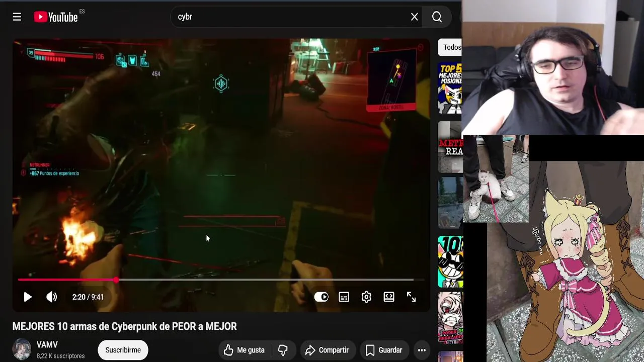This screenshot has height=362, width=644.
Task: Open the green '10' suggested video thumbnail
Action: [450, 261]
